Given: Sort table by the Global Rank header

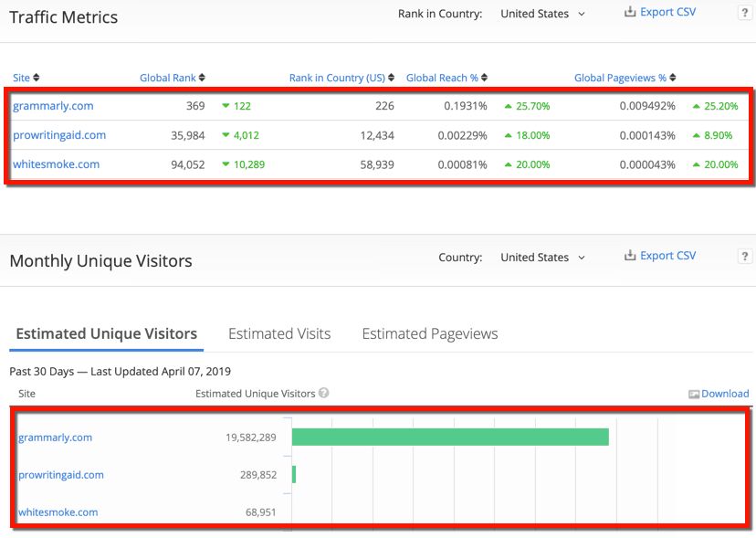Looking at the screenshot, I should [x=168, y=78].
